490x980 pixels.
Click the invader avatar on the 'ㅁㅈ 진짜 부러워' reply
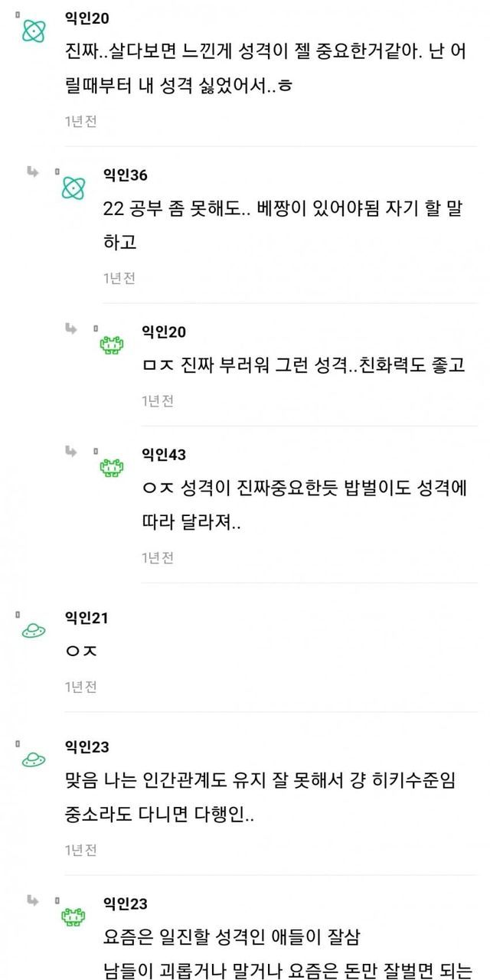pos(112,345)
